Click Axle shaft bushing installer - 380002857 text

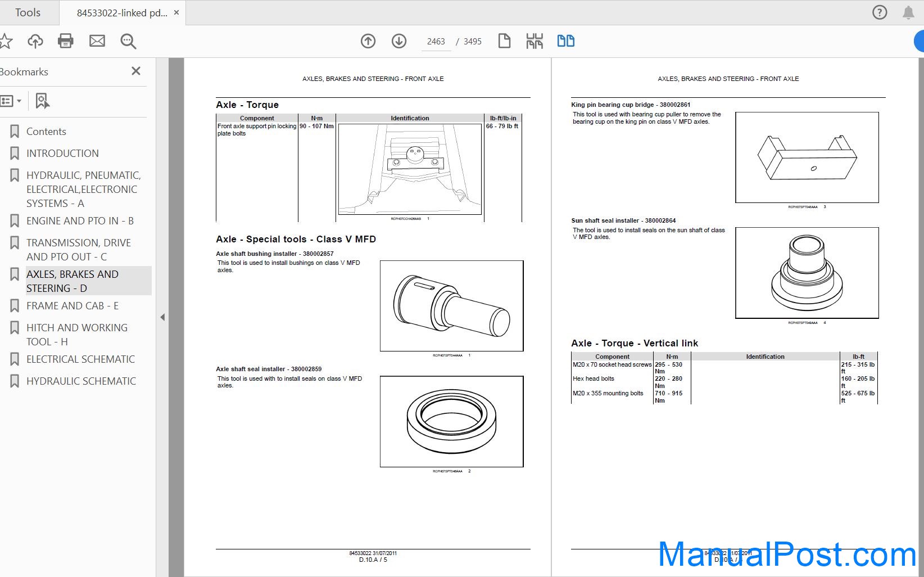275,254
